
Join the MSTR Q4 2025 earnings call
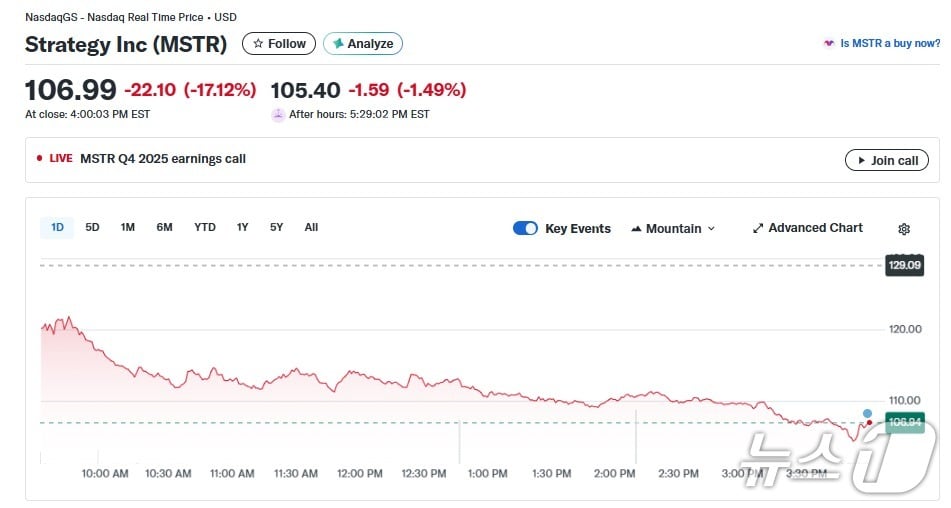(886, 160)
